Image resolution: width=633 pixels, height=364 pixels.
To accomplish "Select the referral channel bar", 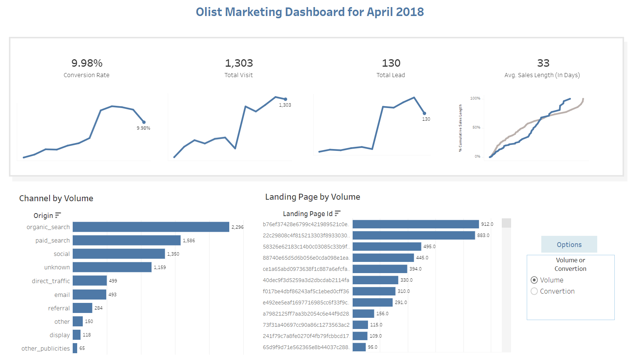I will pyautogui.click(x=82, y=308).
